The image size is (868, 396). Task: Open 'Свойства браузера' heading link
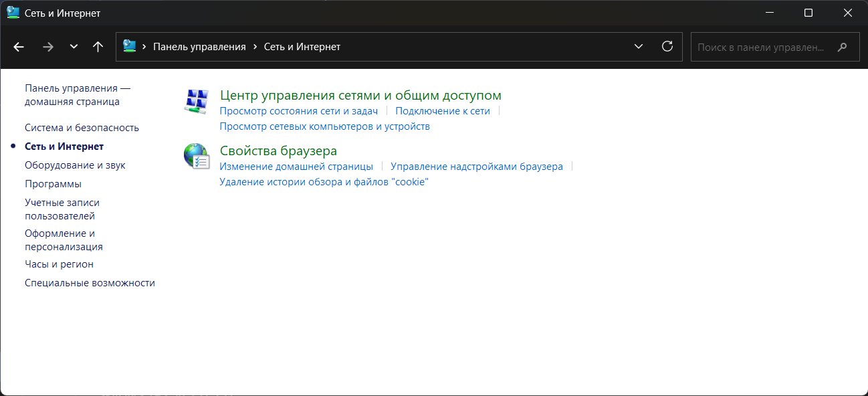tap(278, 151)
